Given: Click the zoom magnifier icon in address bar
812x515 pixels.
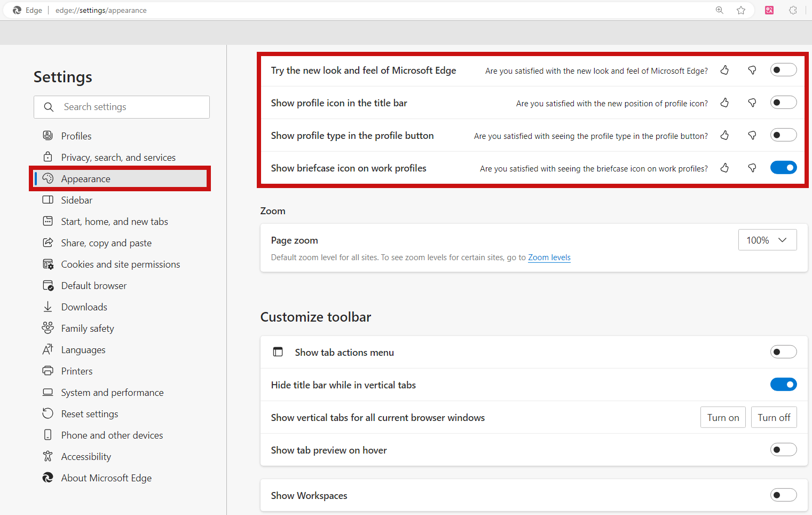Looking at the screenshot, I should click(720, 10).
